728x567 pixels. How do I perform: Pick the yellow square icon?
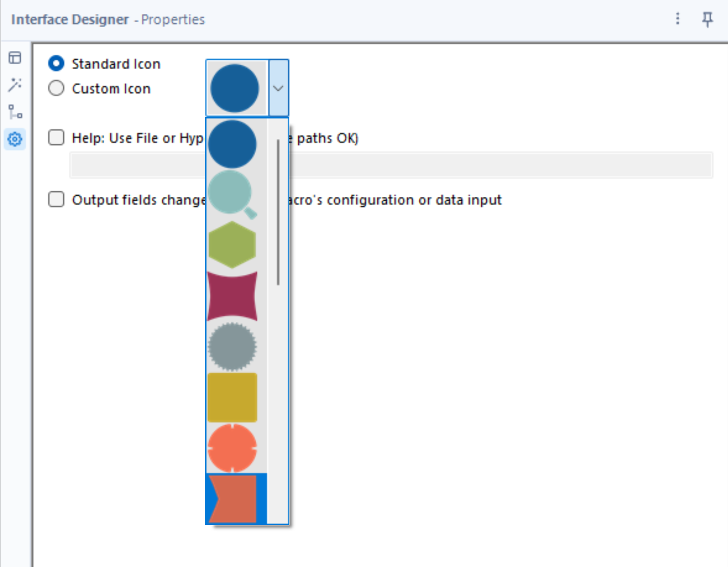(232, 397)
